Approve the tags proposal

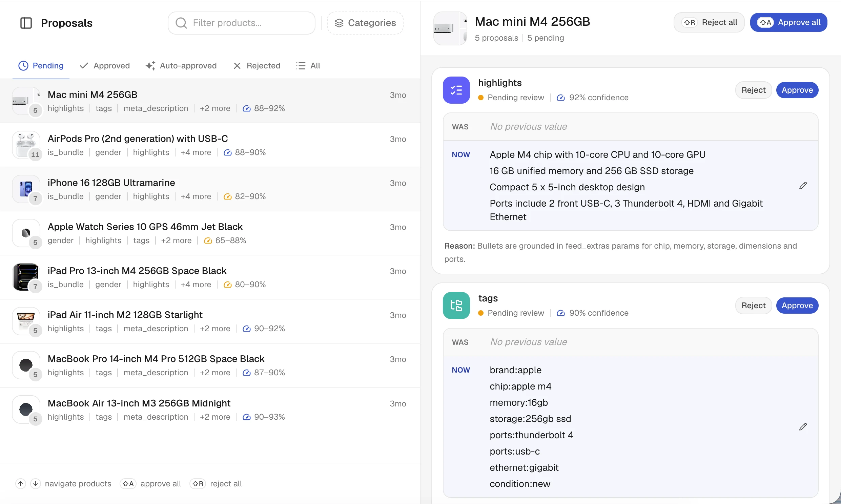[797, 305]
